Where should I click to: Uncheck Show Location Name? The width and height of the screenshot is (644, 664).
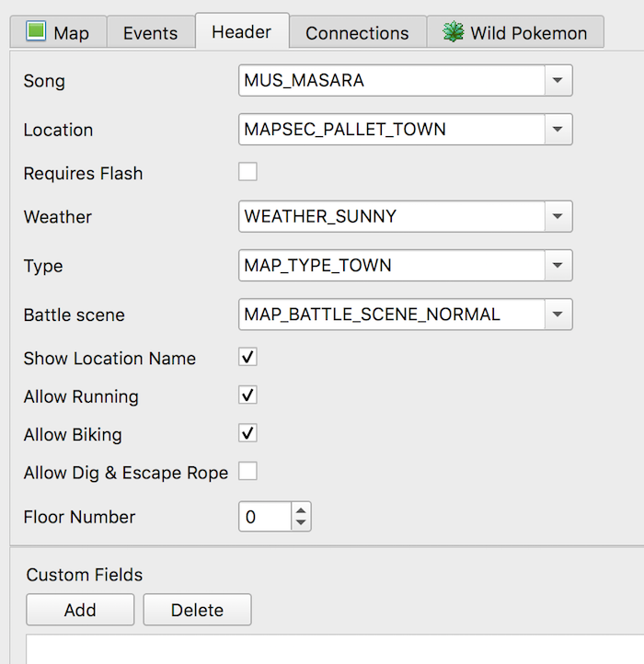click(x=247, y=357)
